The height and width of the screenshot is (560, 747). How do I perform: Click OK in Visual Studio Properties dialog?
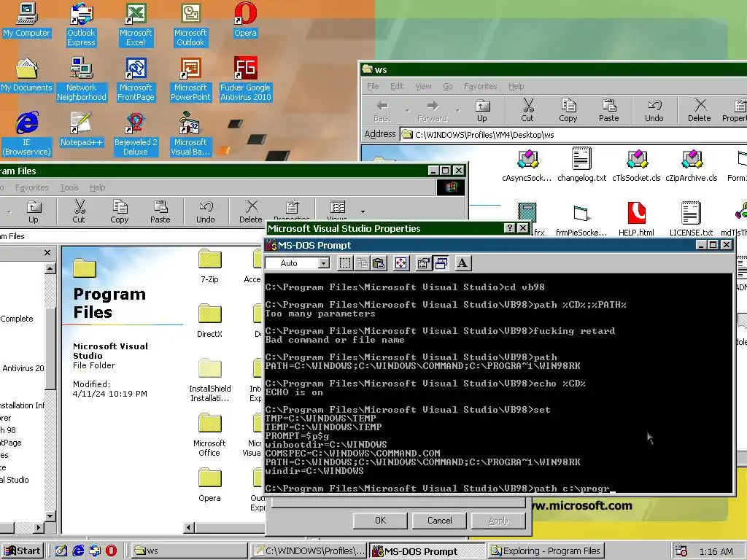(380, 521)
